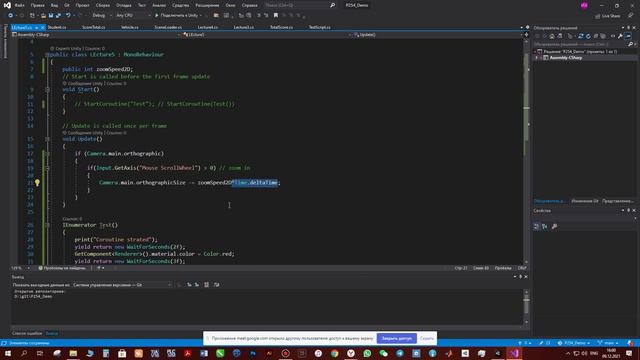Click the property pages wrench icon in Properties

click(x=554, y=227)
